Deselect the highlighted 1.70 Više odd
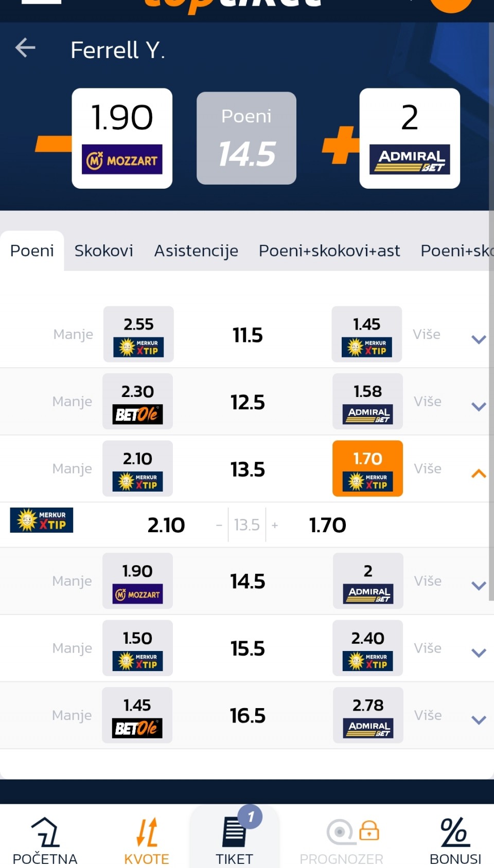Image resolution: width=494 pixels, height=868 pixels. [367, 468]
